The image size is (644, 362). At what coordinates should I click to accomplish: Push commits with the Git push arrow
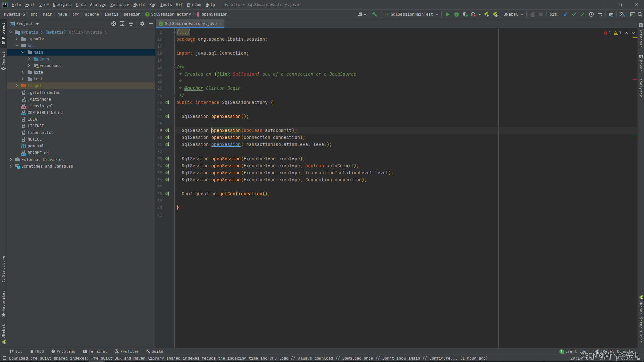coord(583,14)
